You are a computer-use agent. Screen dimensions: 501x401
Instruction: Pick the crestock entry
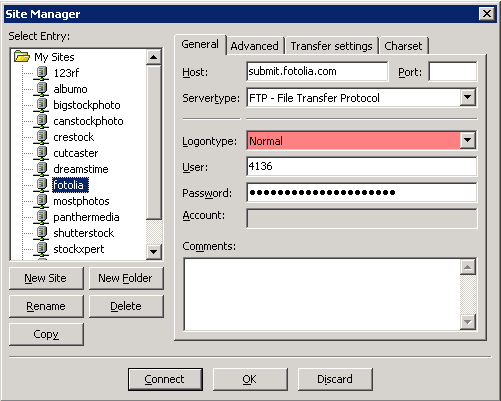[74, 137]
